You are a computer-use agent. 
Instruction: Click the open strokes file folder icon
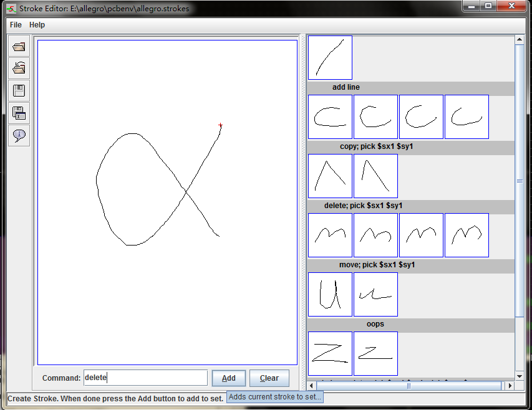pyautogui.click(x=19, y=47)
